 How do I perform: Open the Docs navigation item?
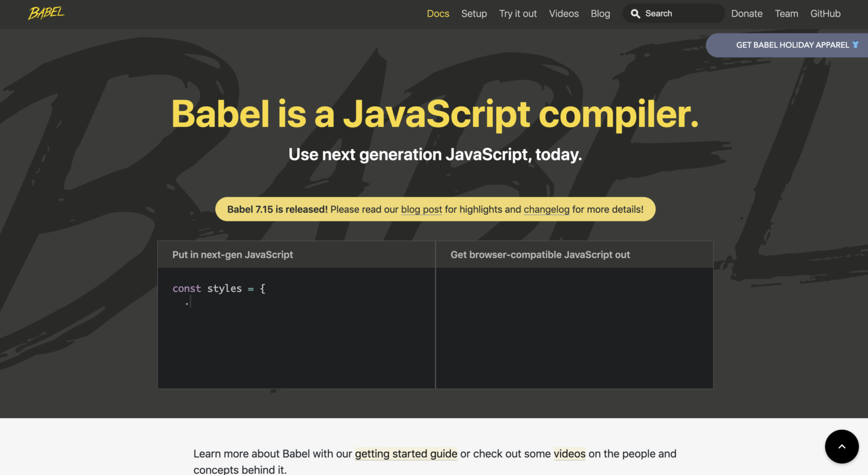coord(438,14)
